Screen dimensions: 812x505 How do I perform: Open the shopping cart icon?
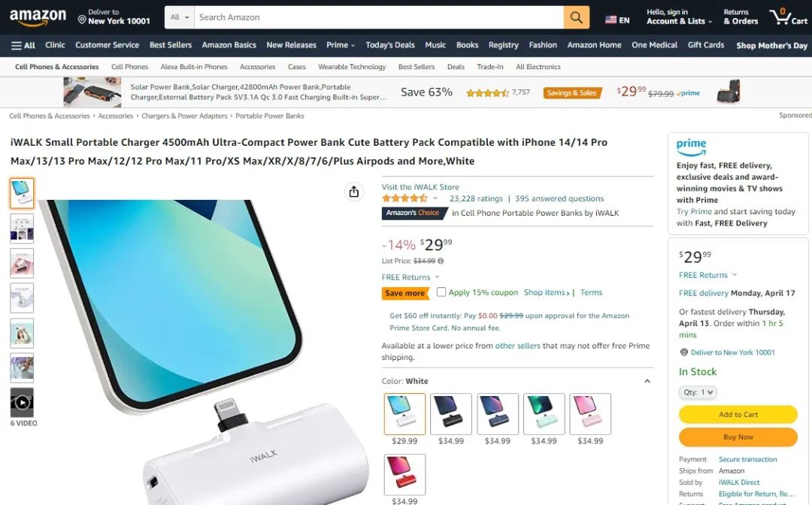click(x=788, y=17)
